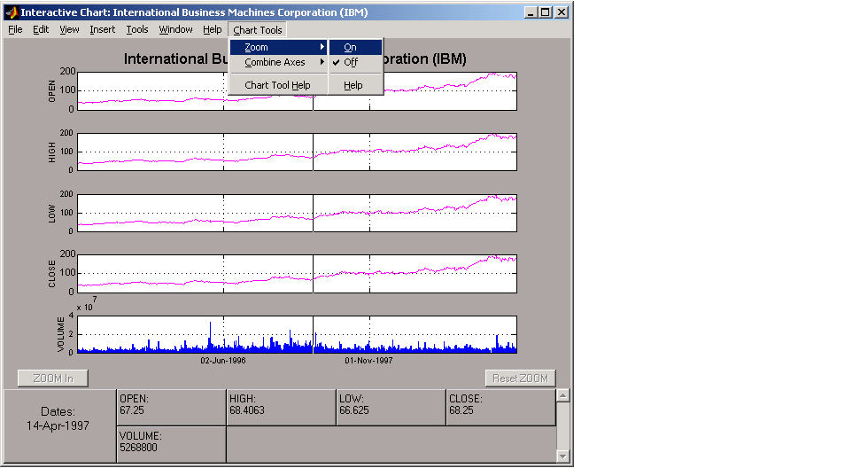Click the scrollbar up arrow

pos(563,395)
